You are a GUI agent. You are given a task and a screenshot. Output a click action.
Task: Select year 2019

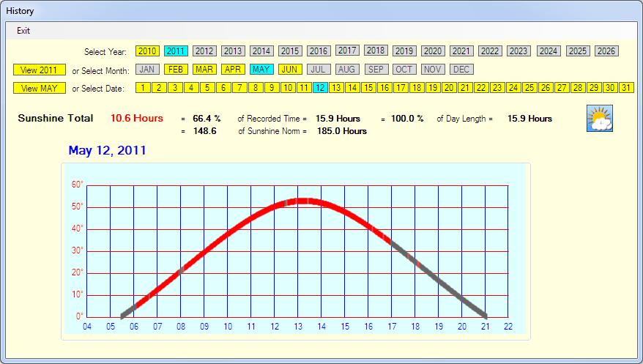tap(404, 51)
